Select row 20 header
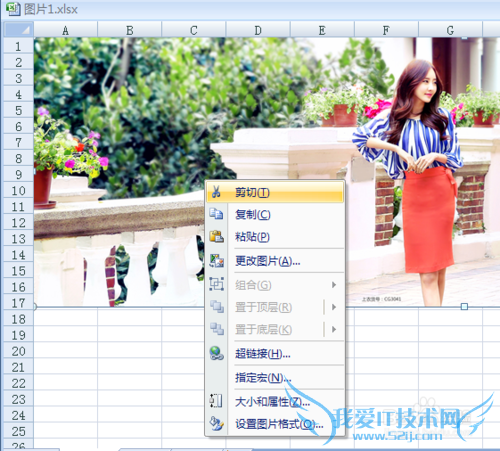The image size is (500, 451). pos(18,351)
